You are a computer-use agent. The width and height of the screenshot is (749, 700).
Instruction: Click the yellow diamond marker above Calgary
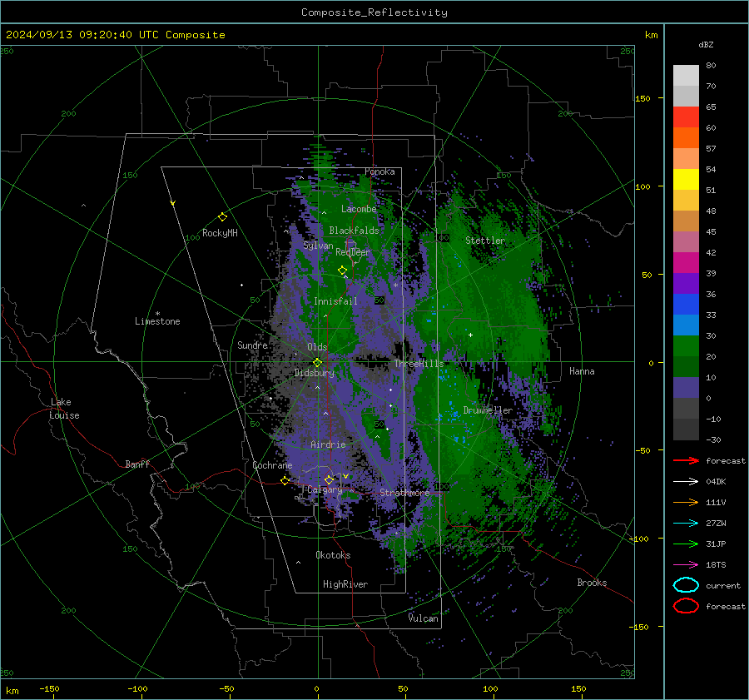click(329, 479)
